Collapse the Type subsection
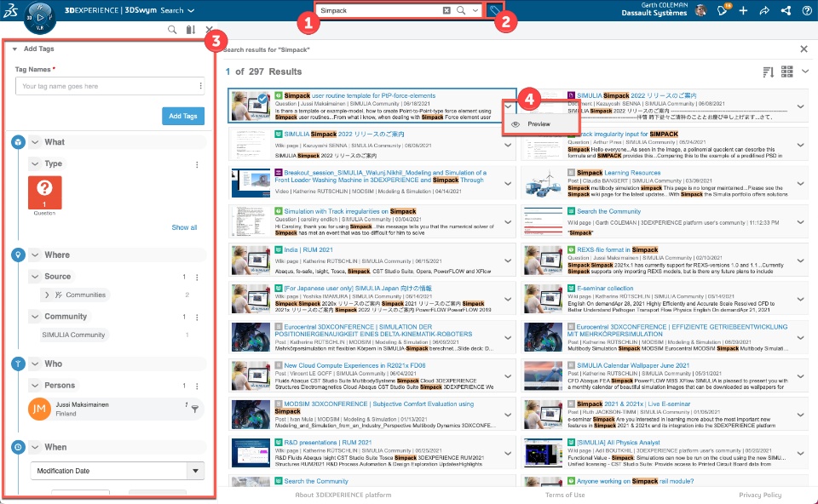 point(35,163)
